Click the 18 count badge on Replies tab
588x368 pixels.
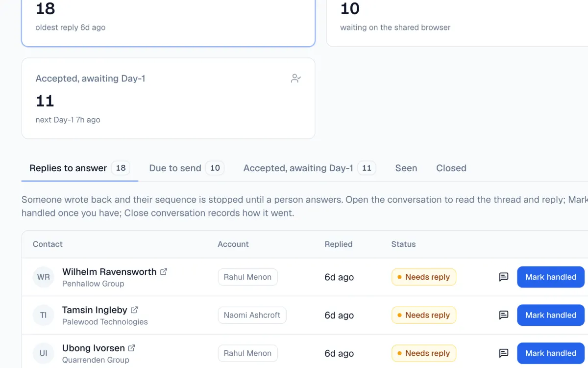coord(121,168)
